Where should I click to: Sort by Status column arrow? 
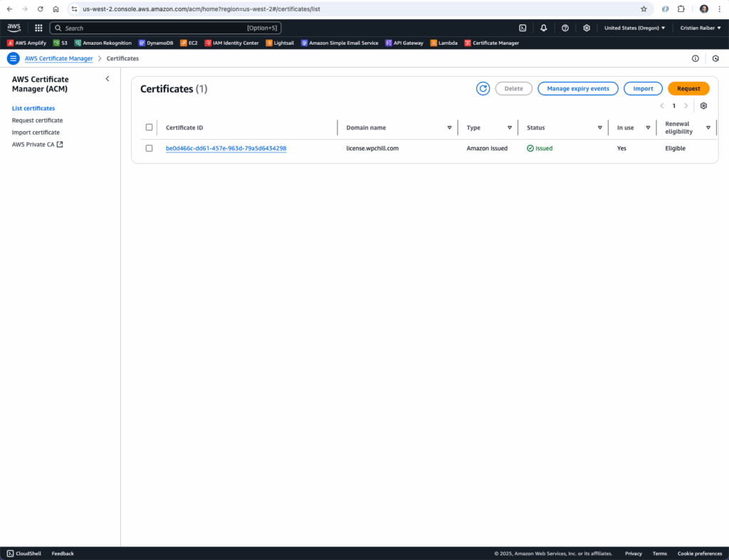600,128
